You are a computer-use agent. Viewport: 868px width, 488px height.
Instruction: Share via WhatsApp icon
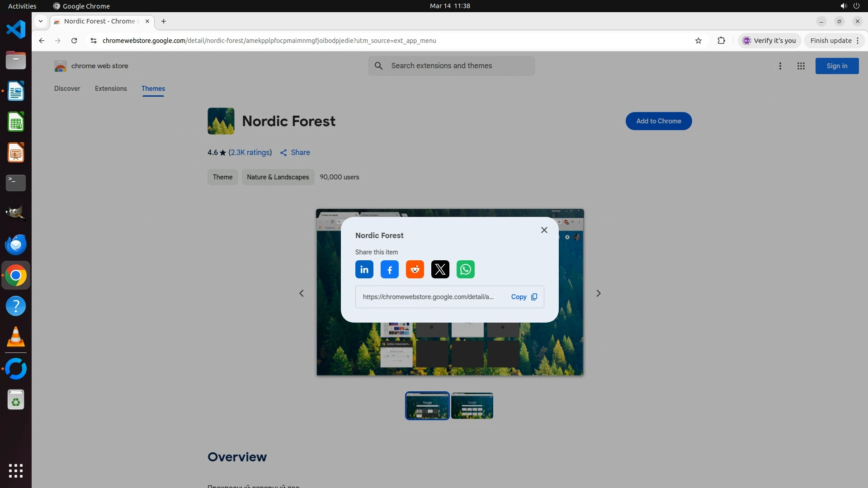click(465, 270)
